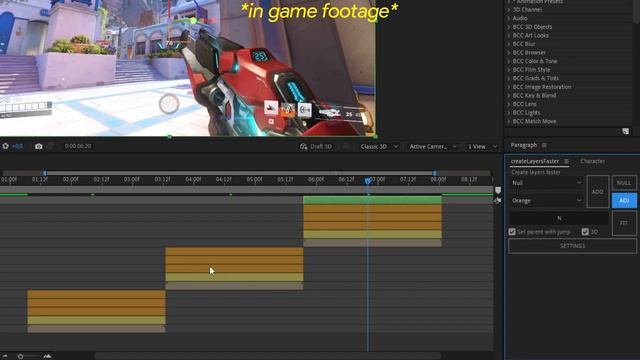Click the current time indicator playhead
640x360 pixels.
point(368,181)
